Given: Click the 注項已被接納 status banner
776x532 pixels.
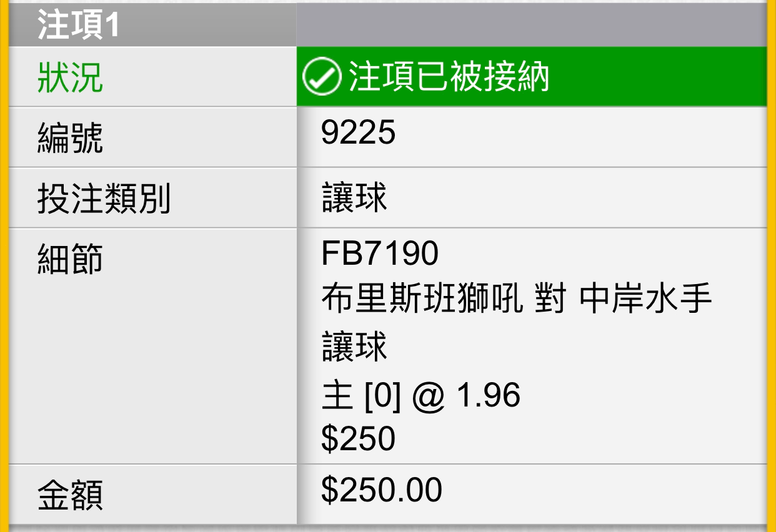Looking at the screenshot, I should (x=532, y=77).
